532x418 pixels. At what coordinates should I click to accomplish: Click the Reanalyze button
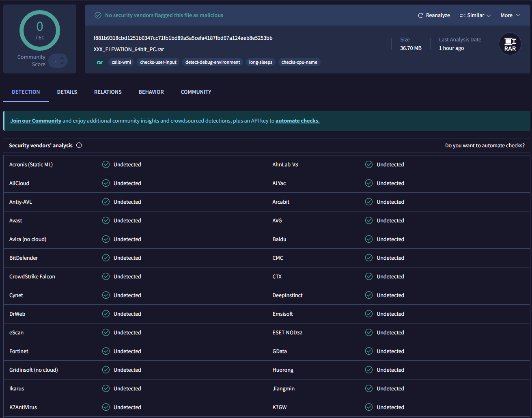434,15
